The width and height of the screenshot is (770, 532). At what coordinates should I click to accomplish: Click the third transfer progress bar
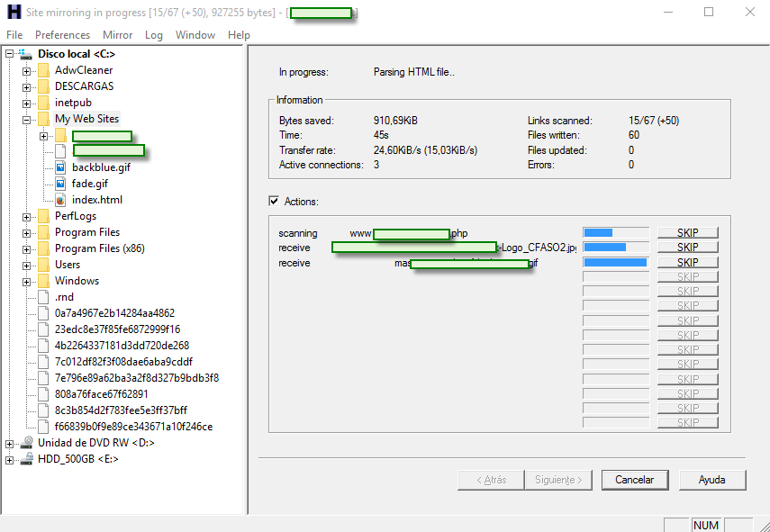click(614, 261)
